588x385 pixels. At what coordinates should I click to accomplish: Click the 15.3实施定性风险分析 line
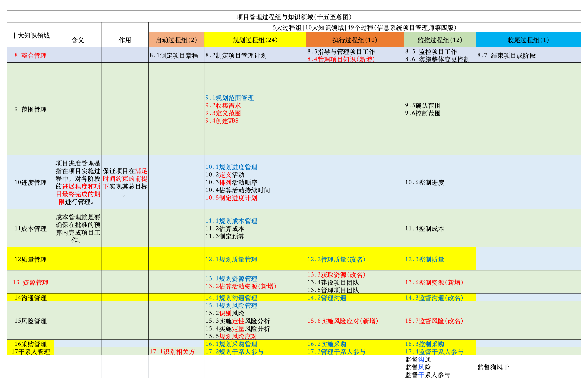pos(238,320)
